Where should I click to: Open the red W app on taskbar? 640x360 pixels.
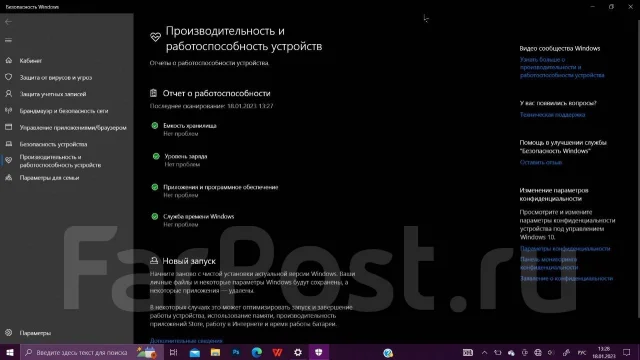click(x=277, y=352)
